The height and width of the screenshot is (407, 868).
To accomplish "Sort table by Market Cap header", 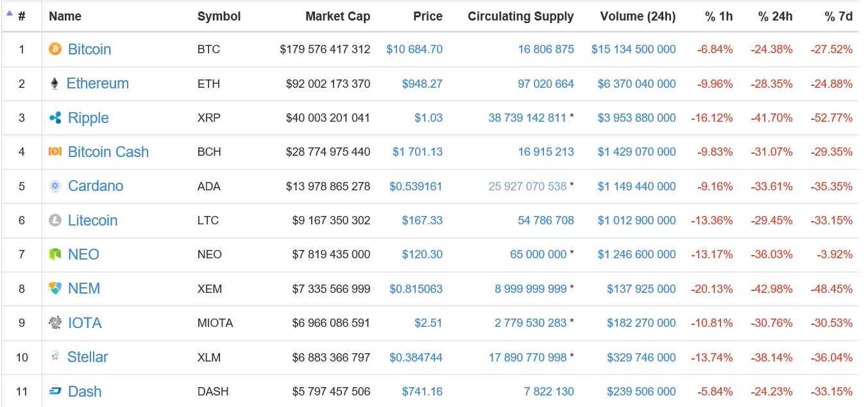I will (337, 17).
